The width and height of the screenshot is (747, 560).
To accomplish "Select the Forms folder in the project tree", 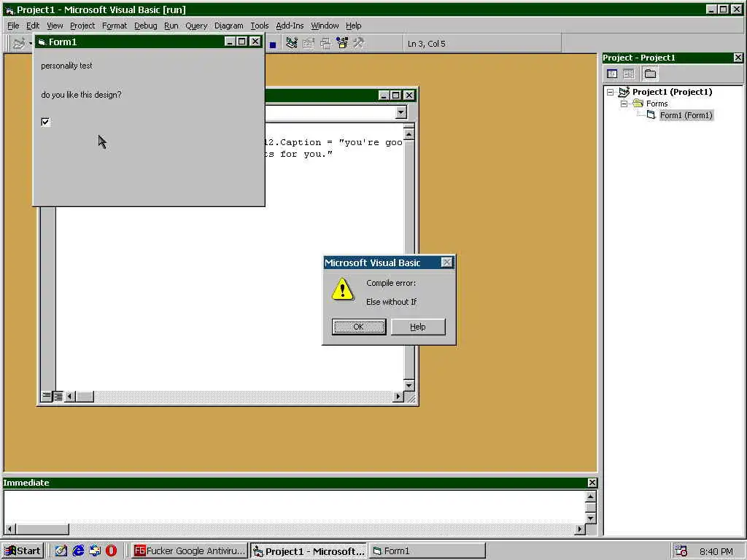I will pyautogui.click(x=657, y=104).
